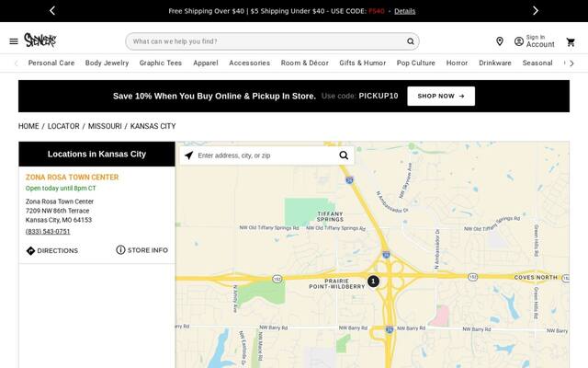Click Tiffany Springs label on map
Screen dimensions: 588x368
[x=330, y=216]
